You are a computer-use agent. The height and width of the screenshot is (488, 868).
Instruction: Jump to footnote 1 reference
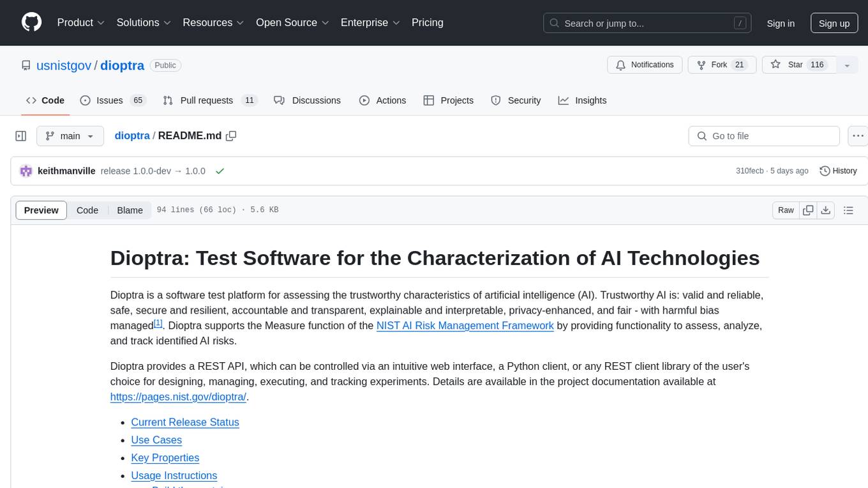click(x=158, y=323)
